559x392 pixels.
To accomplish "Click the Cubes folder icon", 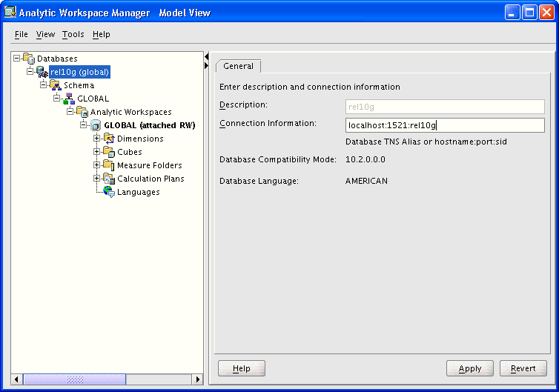I will pyautogui.click(x=109, y=152).
